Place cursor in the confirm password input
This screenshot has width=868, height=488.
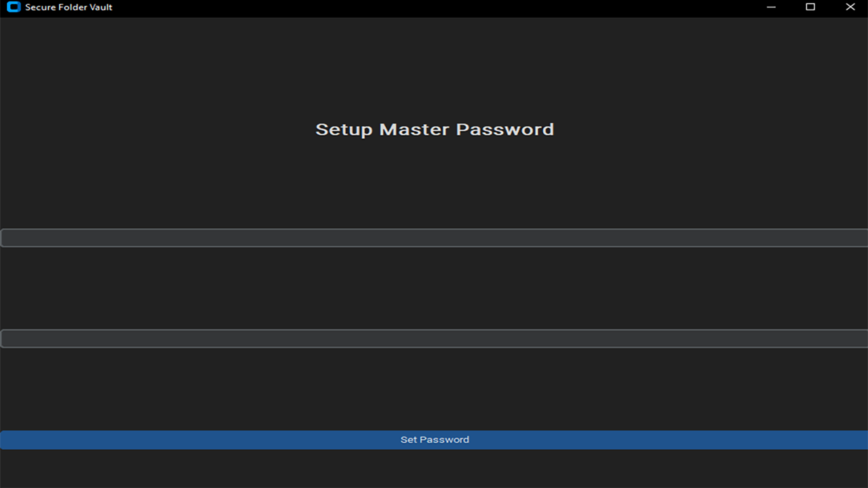(434, 339)
